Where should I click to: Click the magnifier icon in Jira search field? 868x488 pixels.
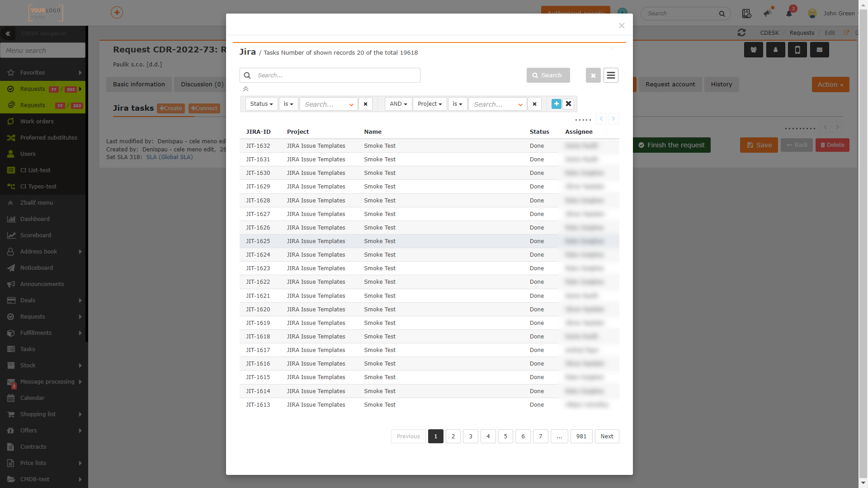coord(247,75)
